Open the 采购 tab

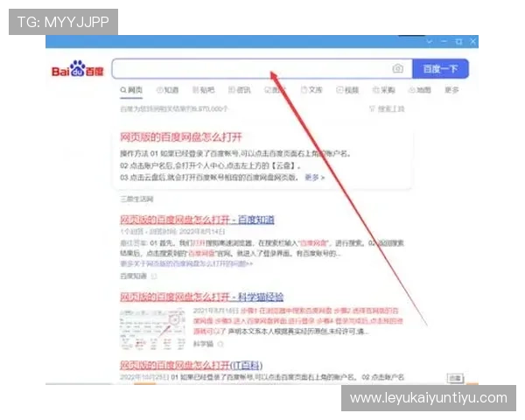point(384,90)
